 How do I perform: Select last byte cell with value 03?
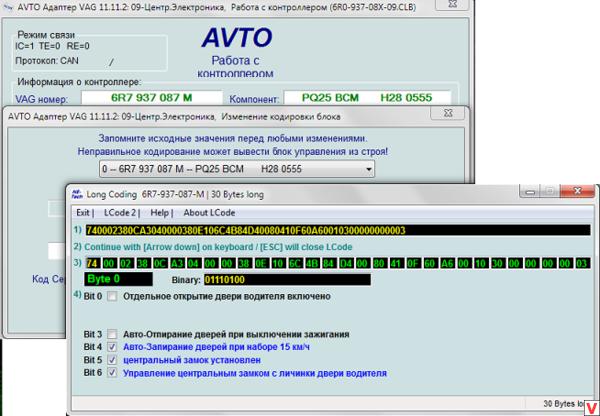pyautogui.click(x=582, y=263)
